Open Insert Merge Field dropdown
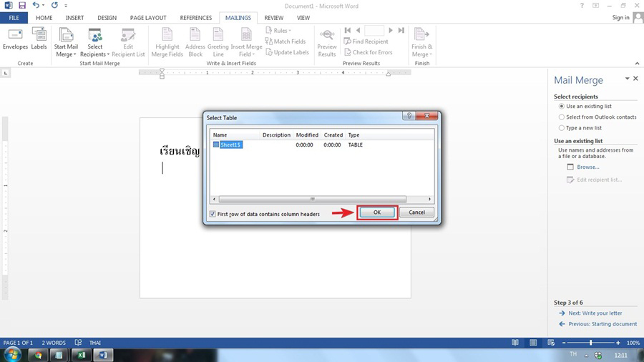The height and width of the screenshot is (362, 644). pyautogui.click(x=246, y=42)
